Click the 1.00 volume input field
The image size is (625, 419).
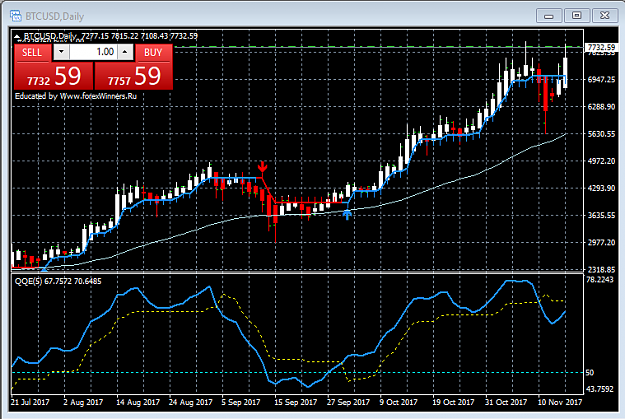tap(93, 52)
